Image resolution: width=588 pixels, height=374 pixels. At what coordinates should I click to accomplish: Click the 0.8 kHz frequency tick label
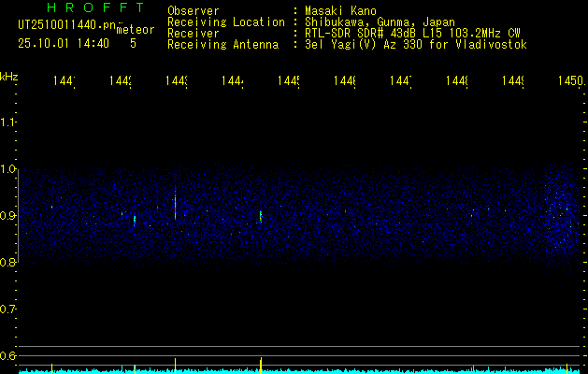tap(8, 263)
